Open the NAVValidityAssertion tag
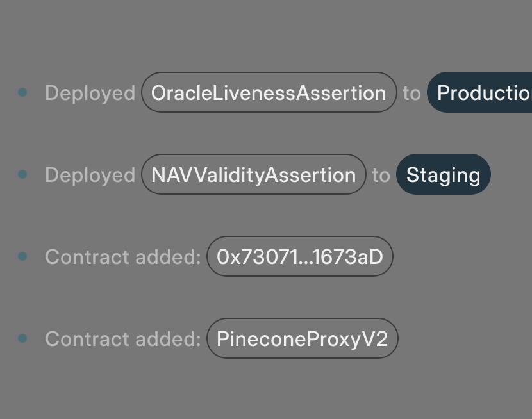Viewport: 532px width, 419px height. coord(253,175)
